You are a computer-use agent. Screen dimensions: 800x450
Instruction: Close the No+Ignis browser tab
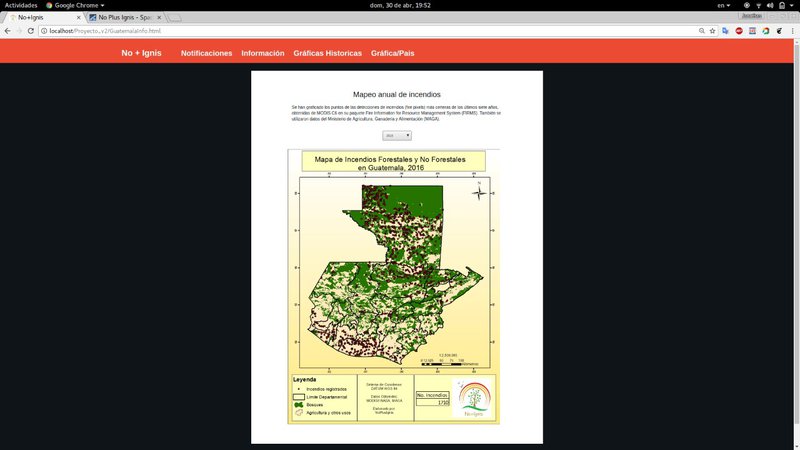point(78,18)
